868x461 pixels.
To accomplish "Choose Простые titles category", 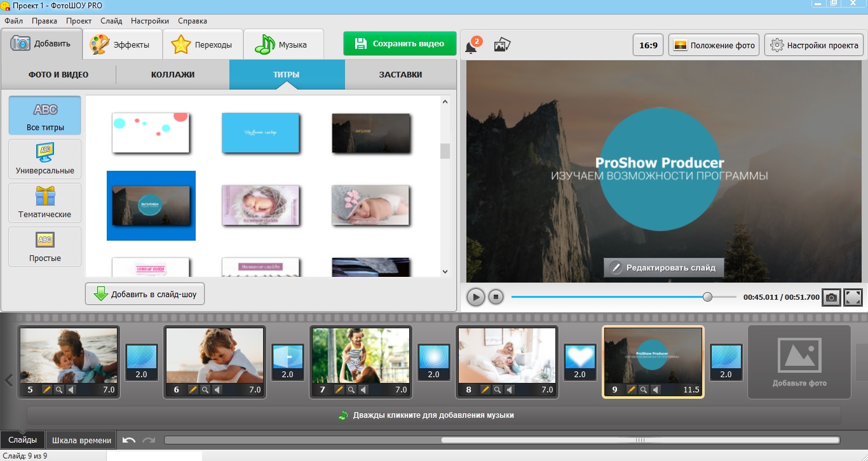I will pyautogui.click(x=45, y=247).
